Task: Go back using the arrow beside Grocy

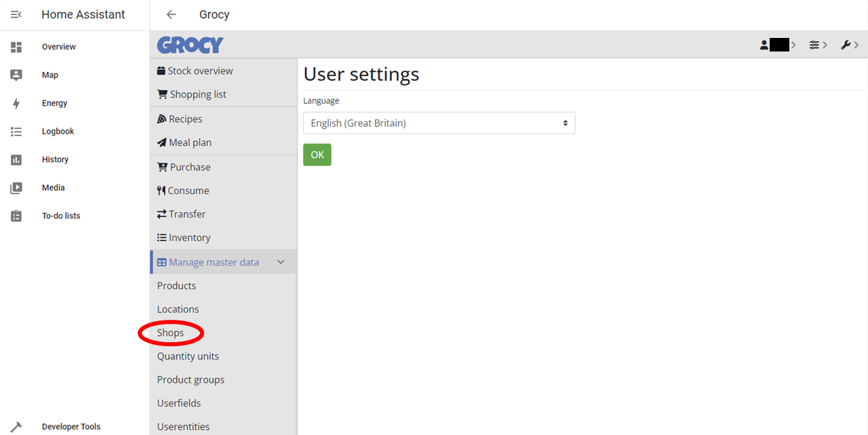Action: [x=171, y=14]
